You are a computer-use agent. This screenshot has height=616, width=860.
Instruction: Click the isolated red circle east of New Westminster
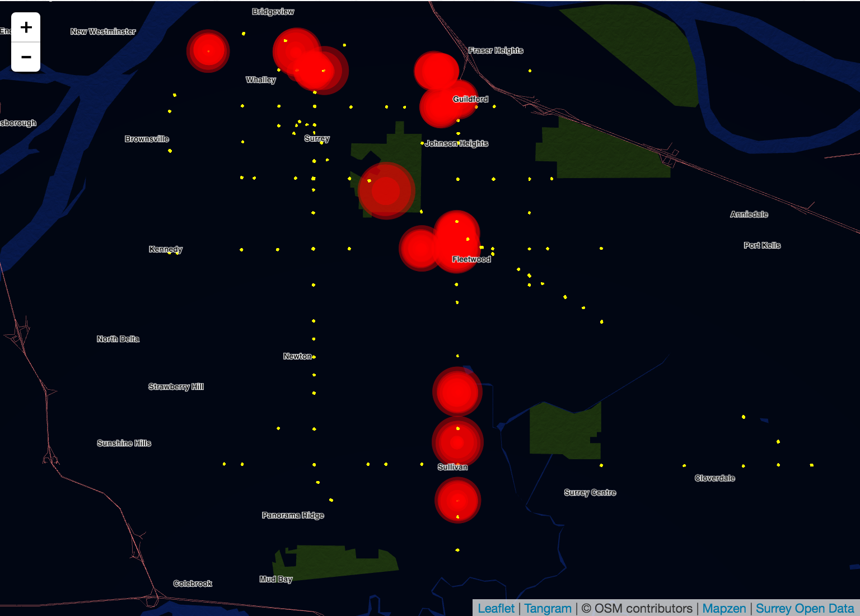(x=208, y=51)
